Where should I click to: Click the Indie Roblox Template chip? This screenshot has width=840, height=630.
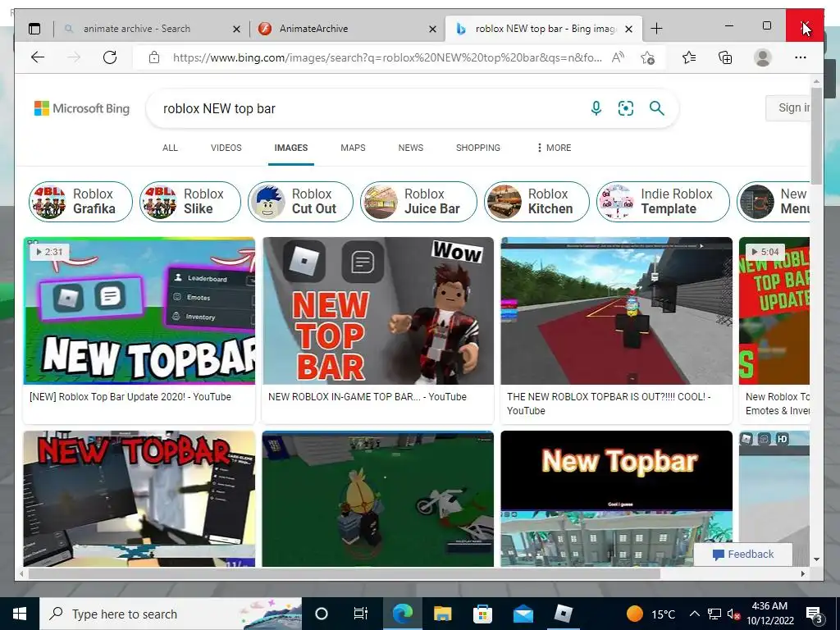tap(663, 202)
